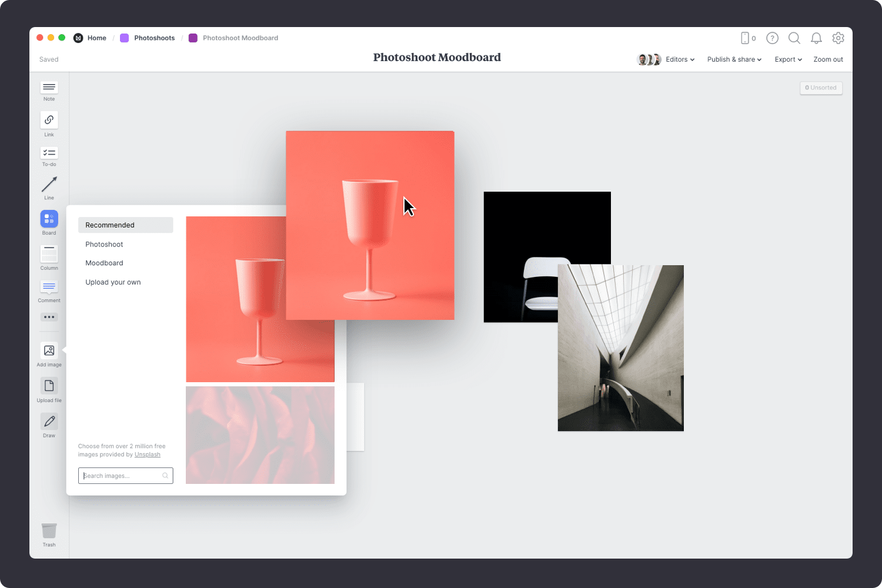Click the Unsplash attribution link
Viewport: 882px width, 588px height.
pyautogui.click(x=148, y=454)
